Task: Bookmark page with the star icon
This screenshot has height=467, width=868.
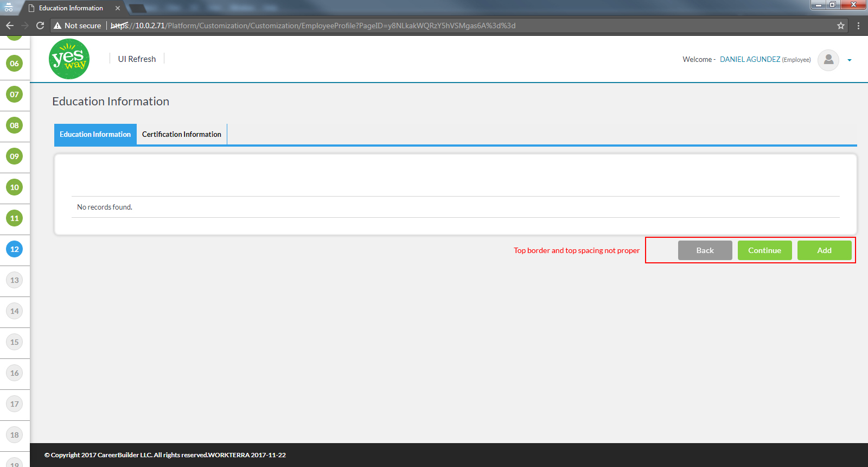Action: (841, 26)
